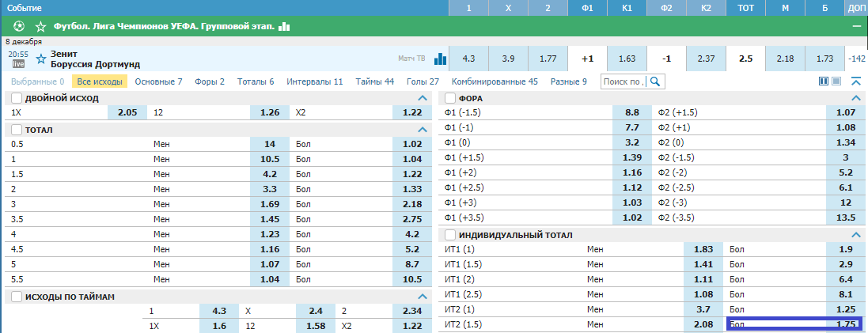Select double chance 12 odds 1.26
868x333 pixels.
[x=270, y=112]
